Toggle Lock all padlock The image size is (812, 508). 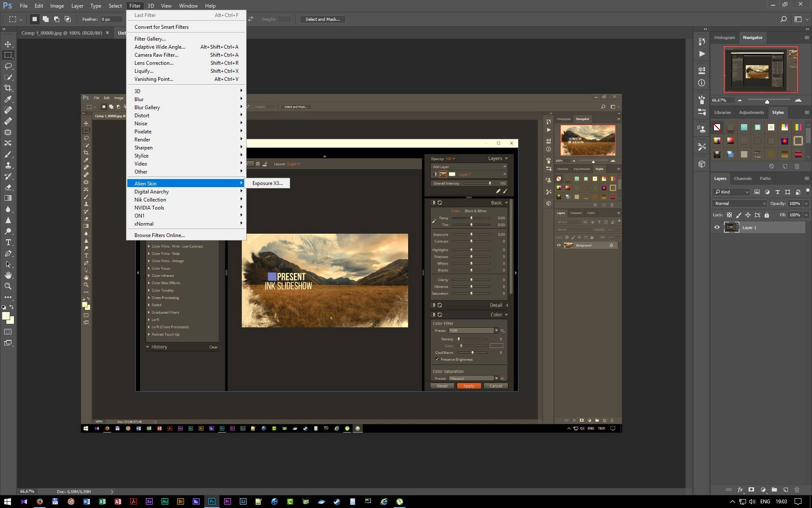(x=766, y=215)
